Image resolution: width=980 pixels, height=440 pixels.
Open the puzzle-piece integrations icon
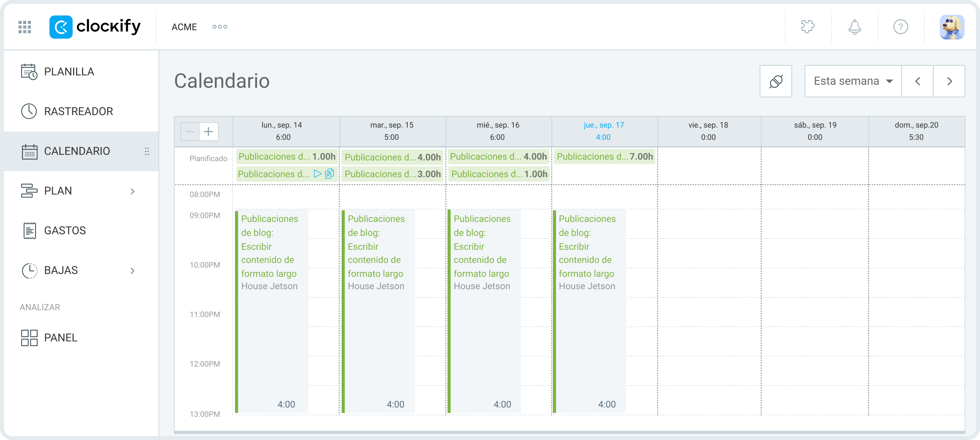pyautogui.click(x=808, y=27)
